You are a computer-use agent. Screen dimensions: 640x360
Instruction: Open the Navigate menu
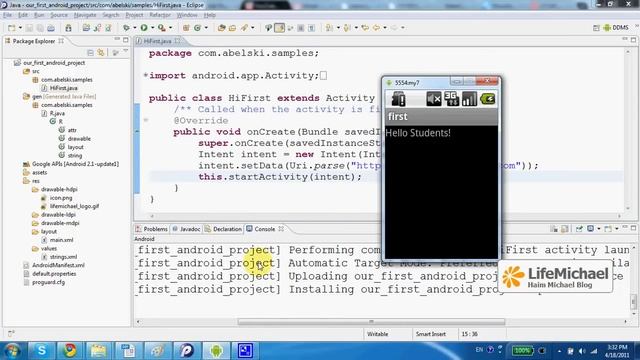coord(85,15)
